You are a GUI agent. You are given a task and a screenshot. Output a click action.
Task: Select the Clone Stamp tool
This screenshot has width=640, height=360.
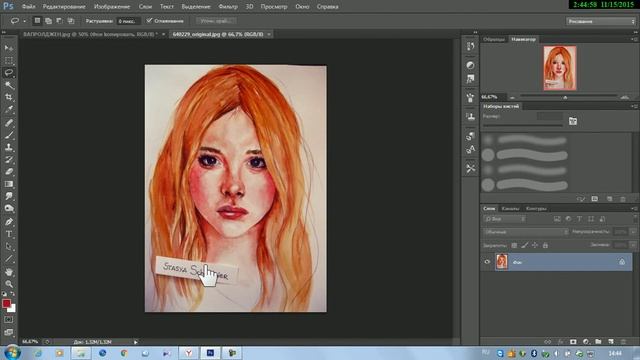coord(9,147)
